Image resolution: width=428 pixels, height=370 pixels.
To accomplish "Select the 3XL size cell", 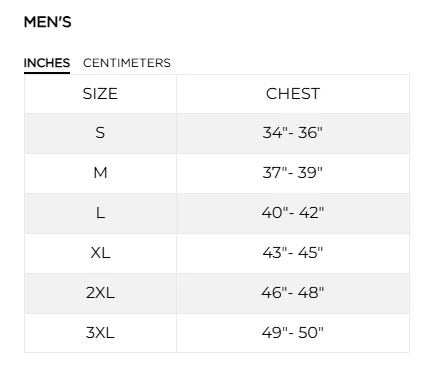I will click(x=100, y=333).
